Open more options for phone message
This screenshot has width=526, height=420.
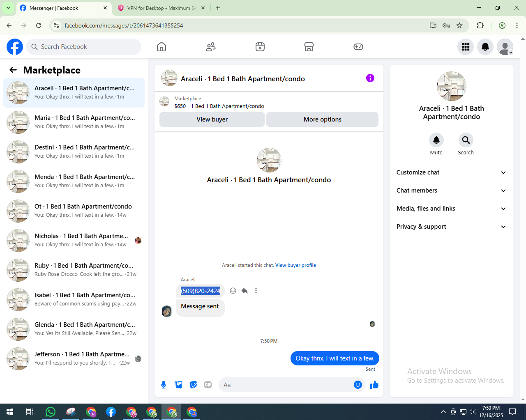(x=256, y=291)
